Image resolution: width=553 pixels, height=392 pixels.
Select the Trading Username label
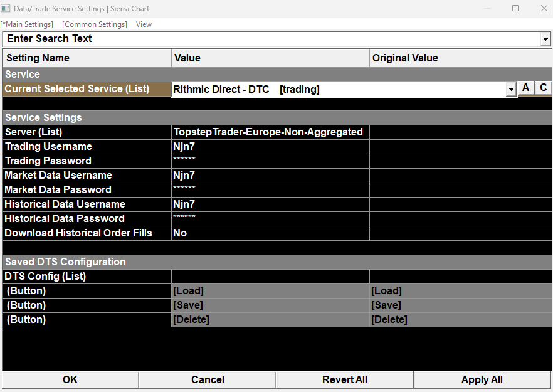[x=87, y=147]
